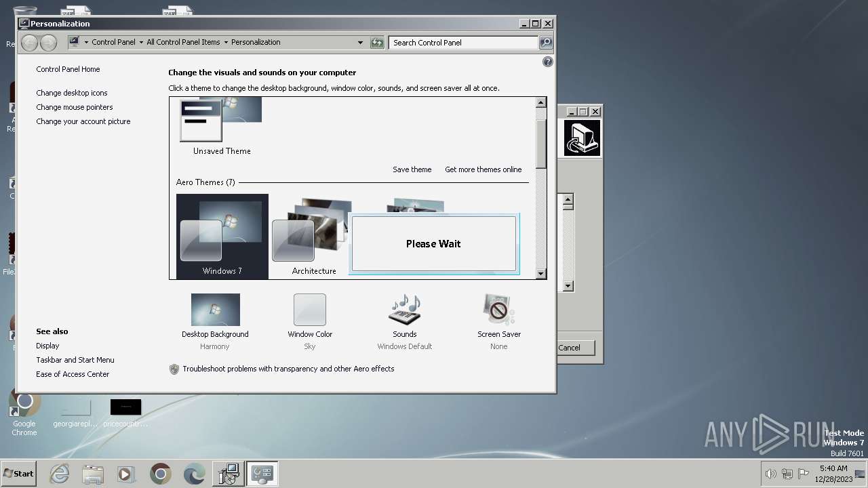
Task: Click the Back navigation arrow
Action: 29,43
